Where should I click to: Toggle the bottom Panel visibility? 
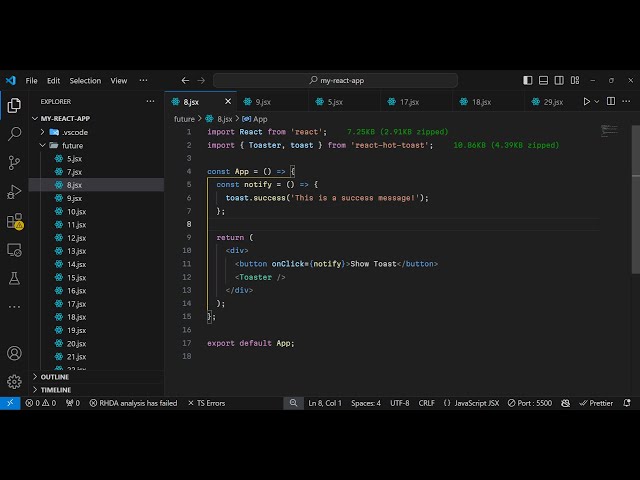tap(544, 80)
